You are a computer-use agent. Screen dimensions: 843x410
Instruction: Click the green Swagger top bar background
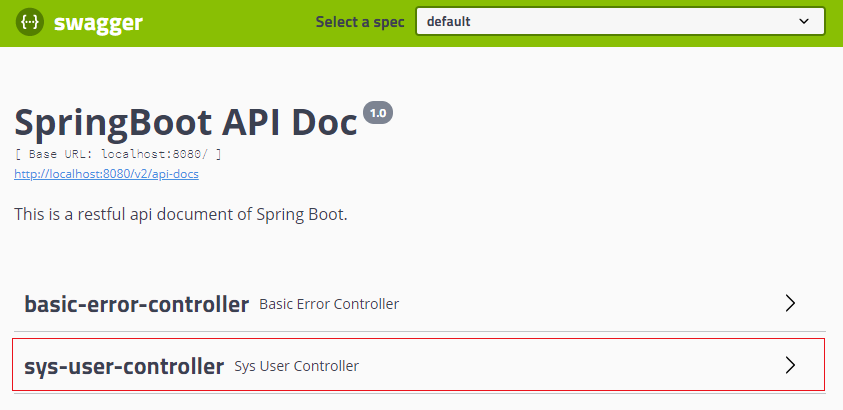point(231,23)
